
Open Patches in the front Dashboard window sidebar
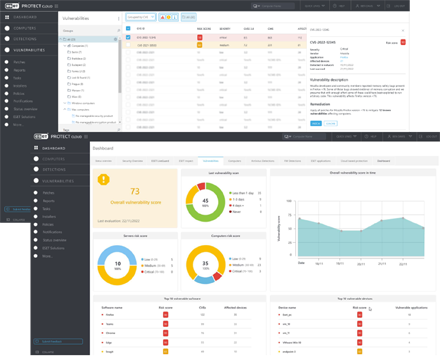click(48, 193)
